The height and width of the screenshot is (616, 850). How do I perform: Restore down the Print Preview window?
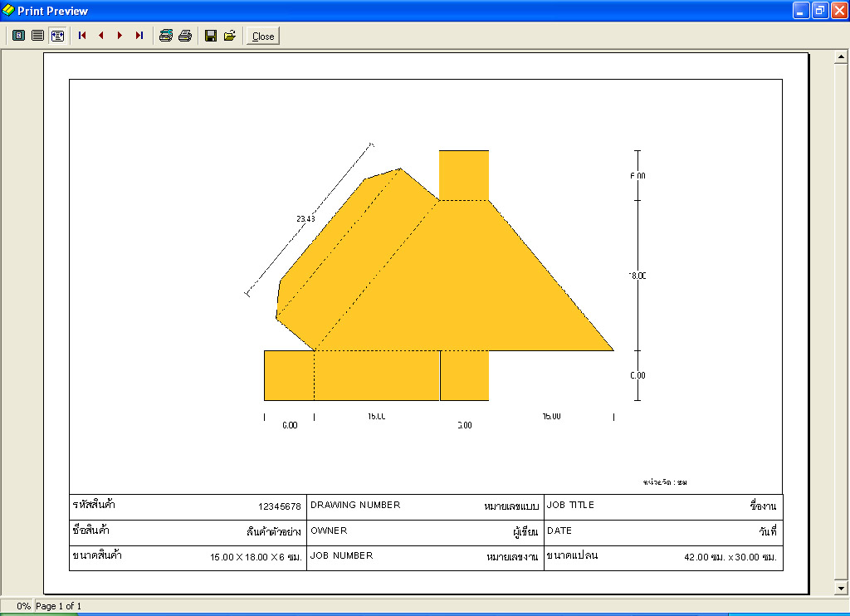(820, 10)
